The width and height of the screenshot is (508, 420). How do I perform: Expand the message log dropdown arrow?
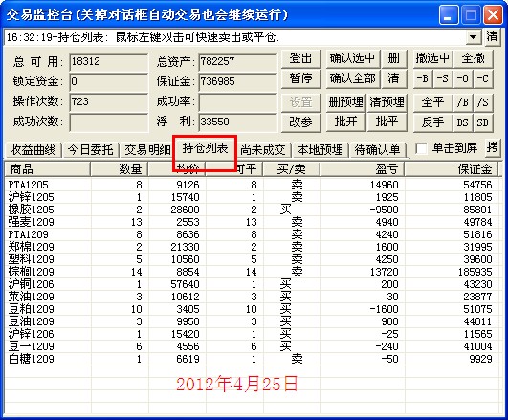click(474, 37)
